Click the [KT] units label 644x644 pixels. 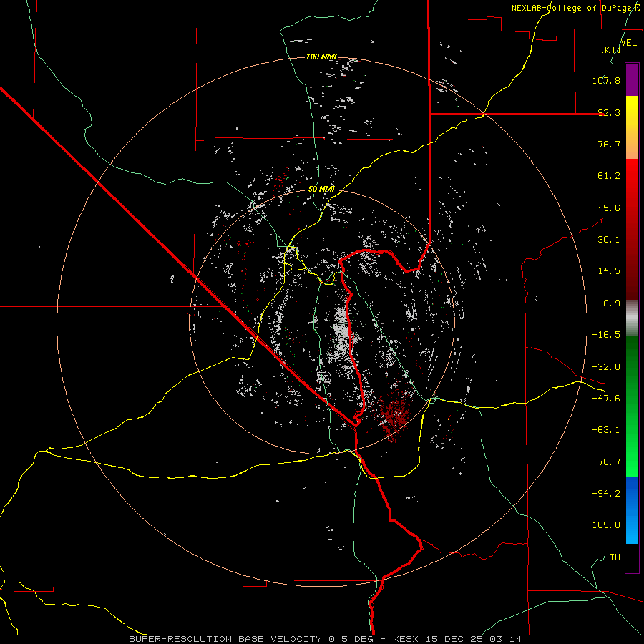pyautogui.click(x=610, y=49)
